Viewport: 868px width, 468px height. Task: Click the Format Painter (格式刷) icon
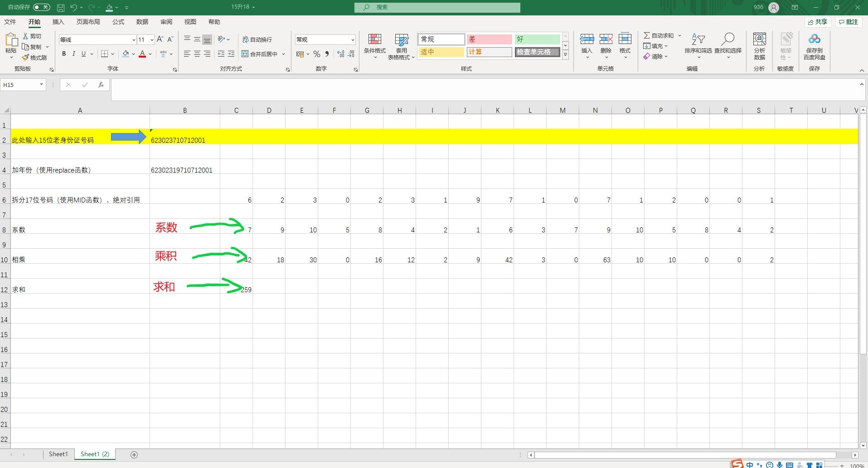(26, 58)
